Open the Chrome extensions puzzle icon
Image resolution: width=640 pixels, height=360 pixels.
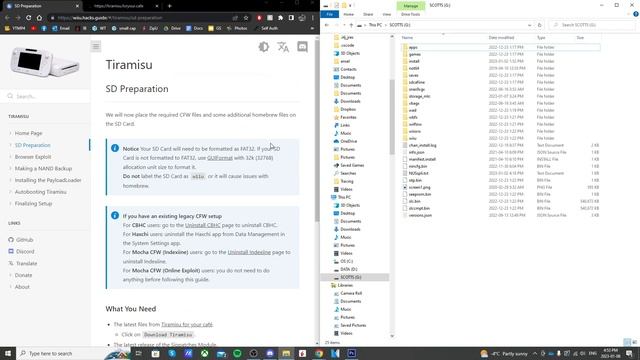click(280, 18)
